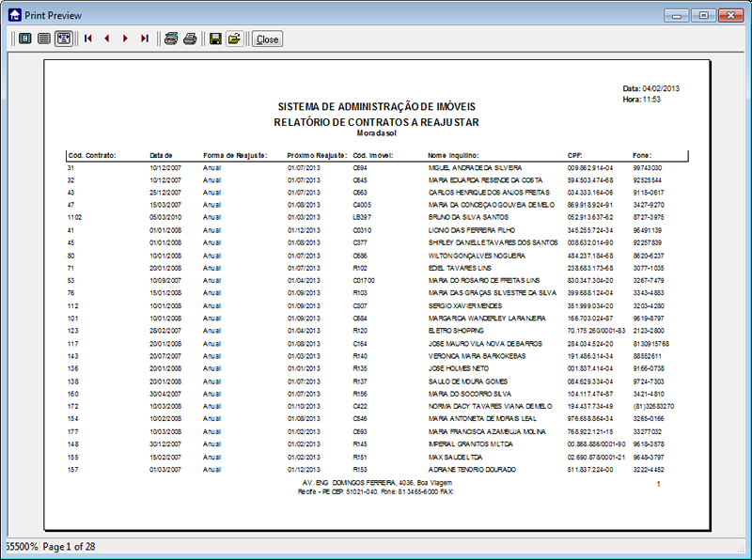Jump to the last page of the report
752x560 pixels.
coord(144,39)
